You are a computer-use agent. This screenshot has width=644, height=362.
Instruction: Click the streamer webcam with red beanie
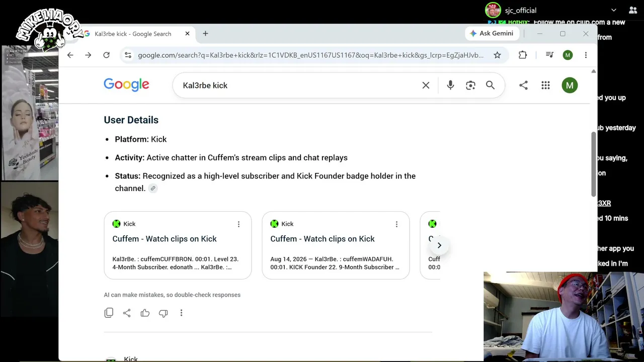click(x=563, y=317)
